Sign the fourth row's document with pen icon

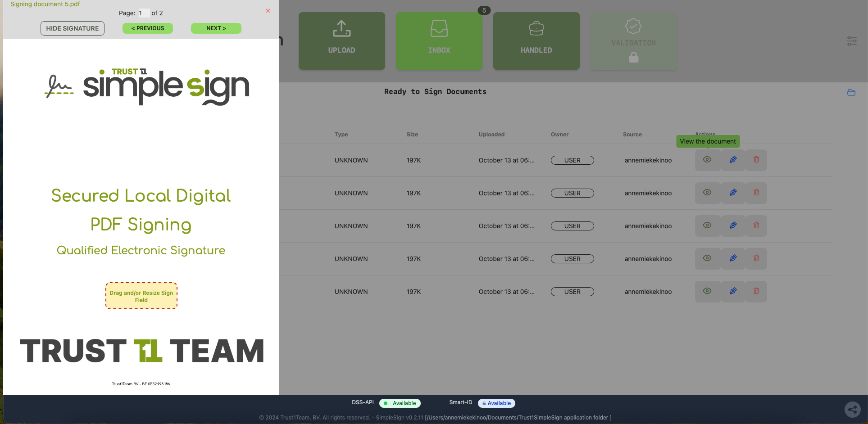733,258
